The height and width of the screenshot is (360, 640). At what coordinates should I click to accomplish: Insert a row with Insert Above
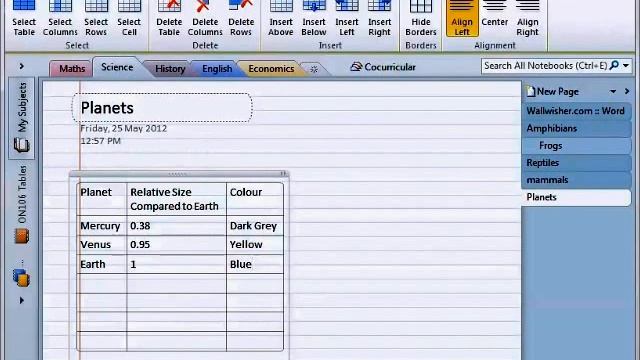(281, 19)
